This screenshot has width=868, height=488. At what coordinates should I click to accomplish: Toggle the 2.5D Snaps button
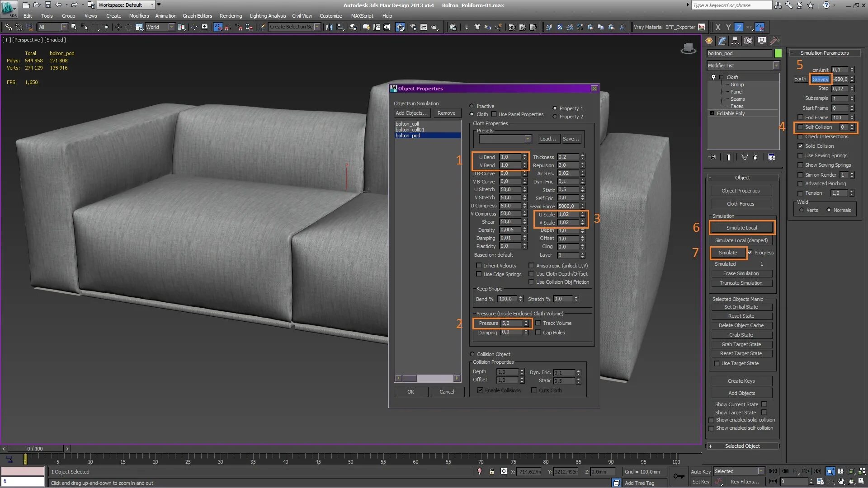coord(218,27)
